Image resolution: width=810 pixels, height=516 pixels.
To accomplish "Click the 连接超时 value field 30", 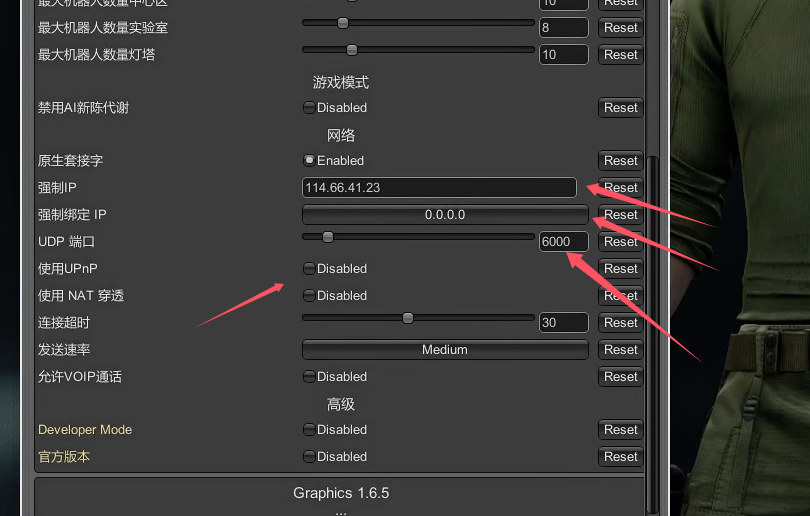I will click(x=564, y=323).
